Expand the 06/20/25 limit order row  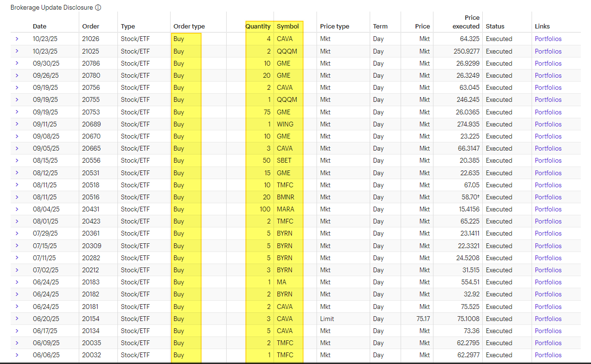point(17,319)
